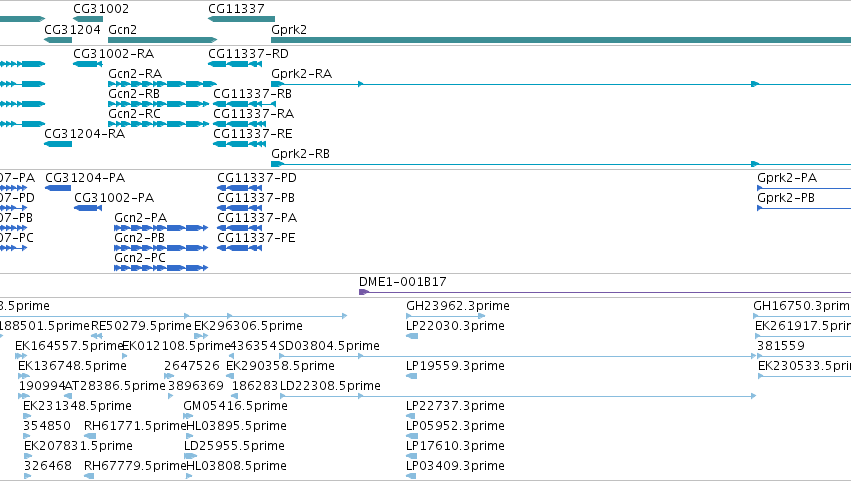
Task: Click transcript Gcn2-RA label
Action: tap(135, 74)
